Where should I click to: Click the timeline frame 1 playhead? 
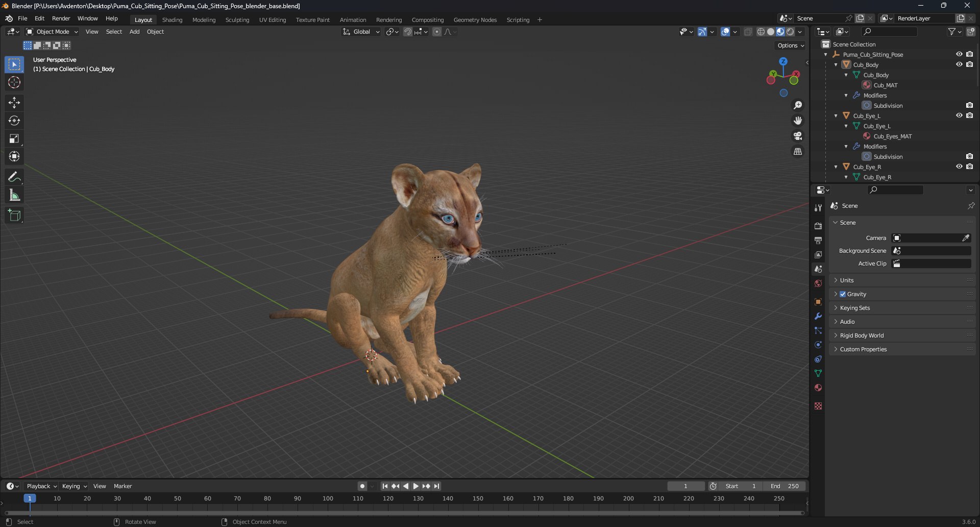click(30, 498)
